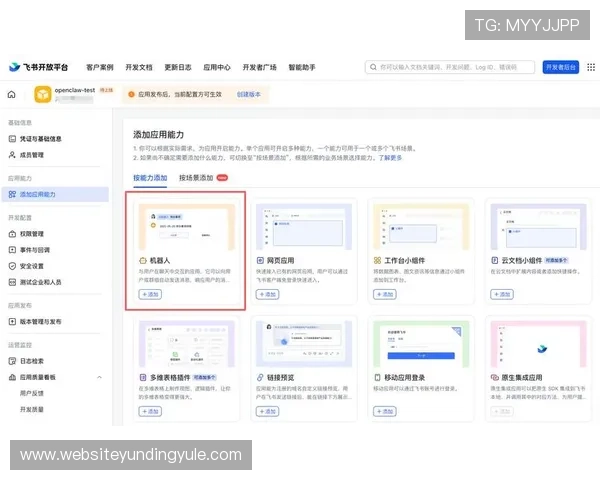Open 权限管理 in sidebar
600x480 pixels.
32,234
